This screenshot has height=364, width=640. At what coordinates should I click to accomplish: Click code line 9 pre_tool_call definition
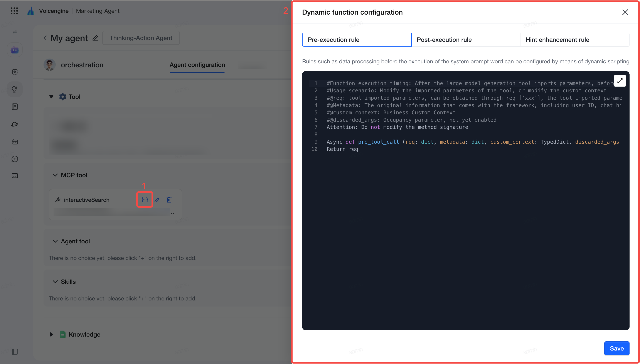tap(473, 142)
